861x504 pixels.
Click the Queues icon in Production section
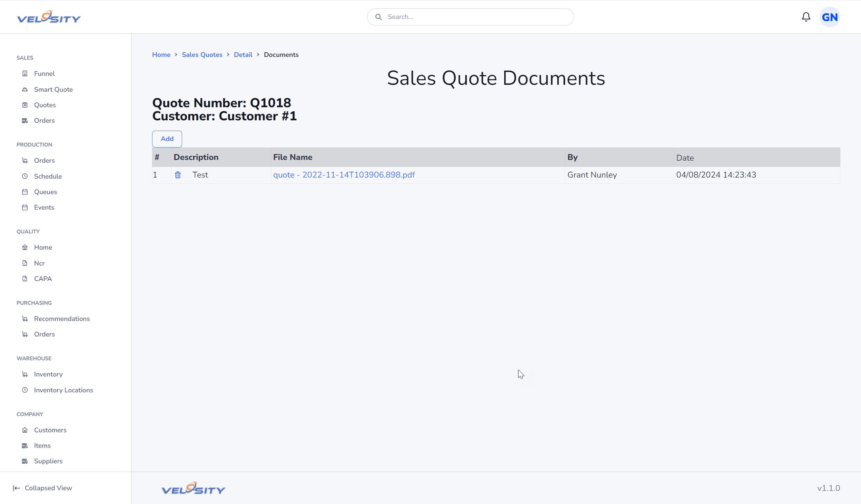click(x=24, y=191)
